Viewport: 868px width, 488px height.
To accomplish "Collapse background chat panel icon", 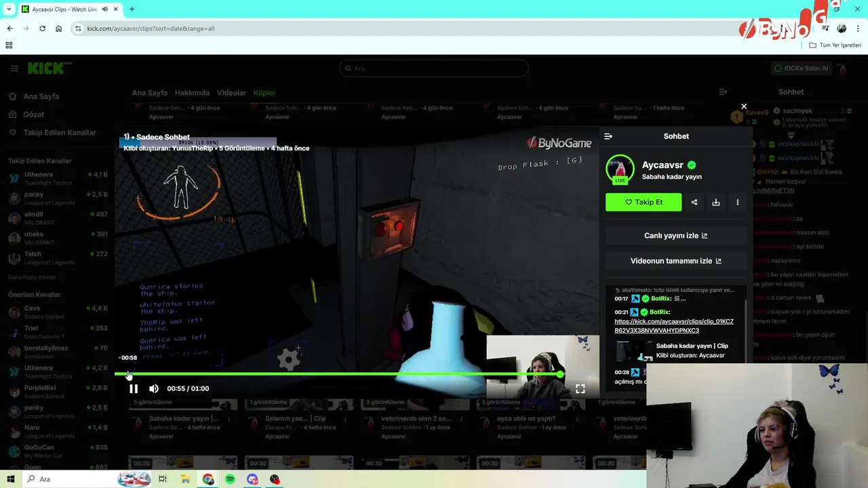I will 723,92.
